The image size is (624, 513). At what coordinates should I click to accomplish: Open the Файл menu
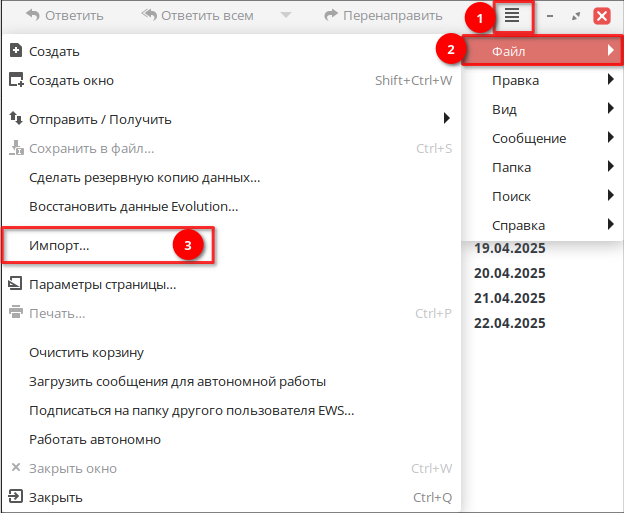point(542,51)
